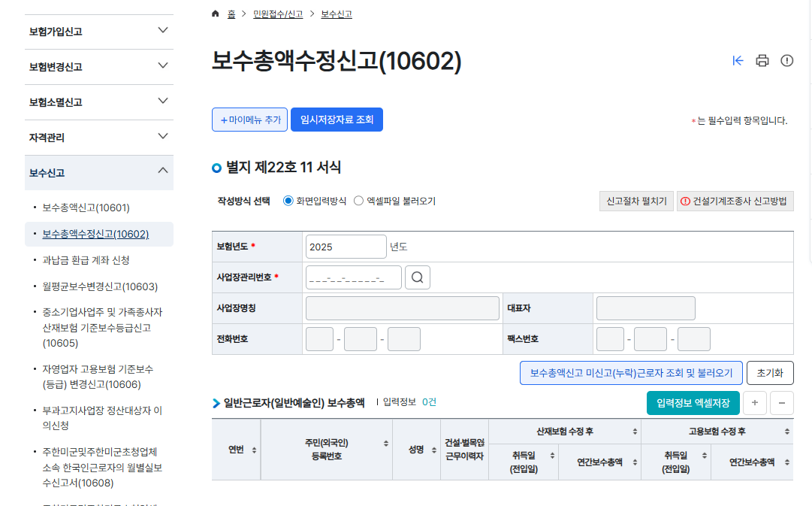Click the − icon to remove a worker row
The image size is (812, 506).
tap(781, 403)
